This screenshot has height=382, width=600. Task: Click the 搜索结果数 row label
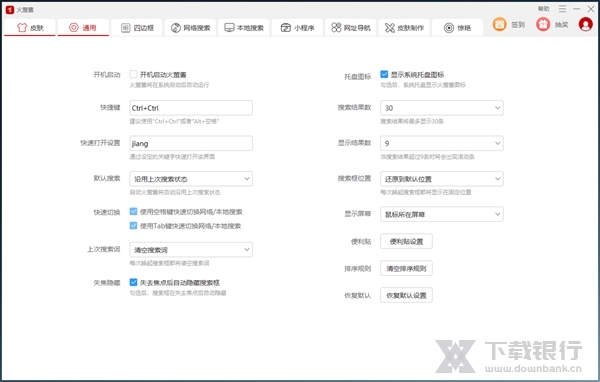point(354,108)
